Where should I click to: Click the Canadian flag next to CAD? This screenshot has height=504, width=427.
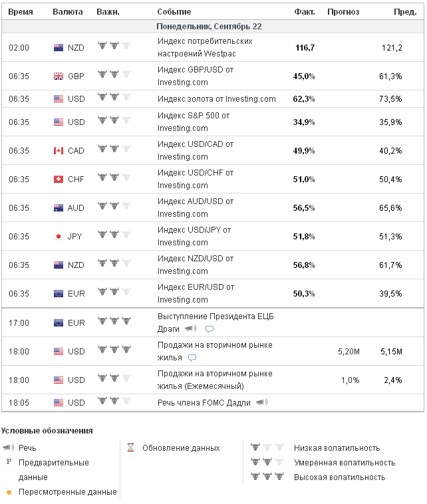click(x=58, y=151)
